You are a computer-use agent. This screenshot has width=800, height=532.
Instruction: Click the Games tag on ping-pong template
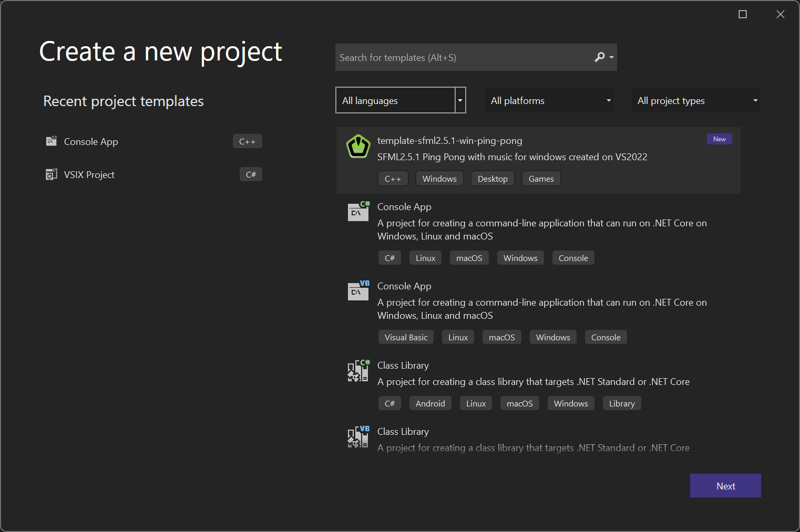[x=541, y=179]
